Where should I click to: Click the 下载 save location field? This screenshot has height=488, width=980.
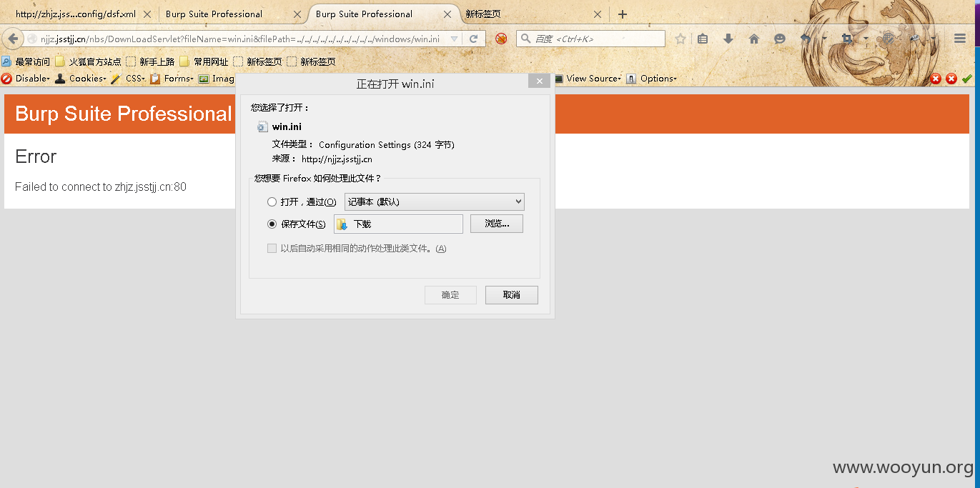[398, 224]
